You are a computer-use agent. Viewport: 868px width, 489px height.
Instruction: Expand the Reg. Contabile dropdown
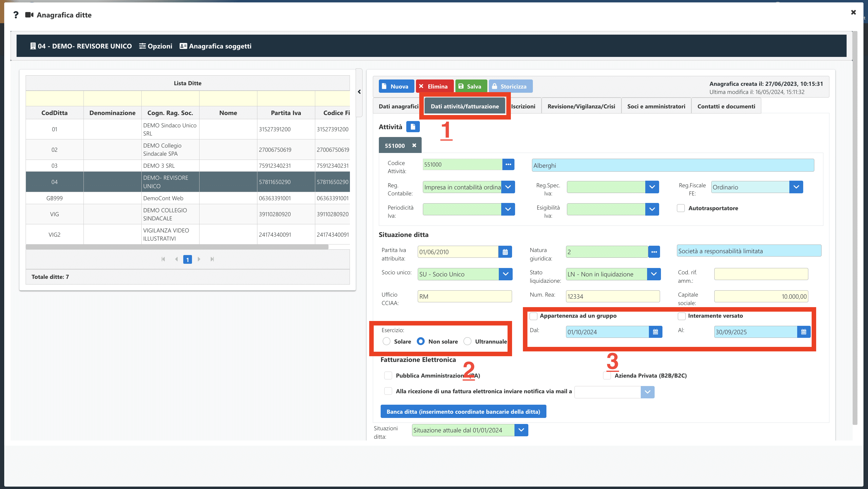click(508, 187)
